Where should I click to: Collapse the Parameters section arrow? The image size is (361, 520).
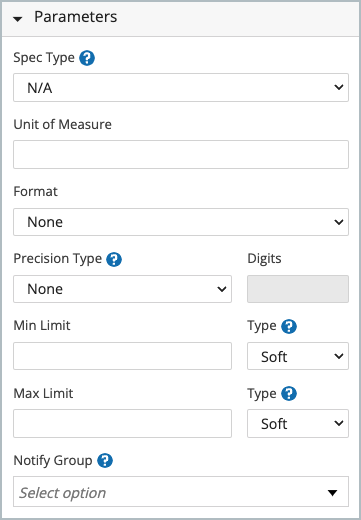click(x=18, y=19)
